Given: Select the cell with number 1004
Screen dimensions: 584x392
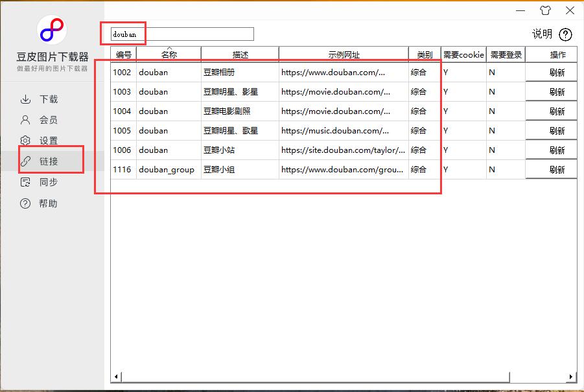Looking at the screenshot, I should pos(124,111).
